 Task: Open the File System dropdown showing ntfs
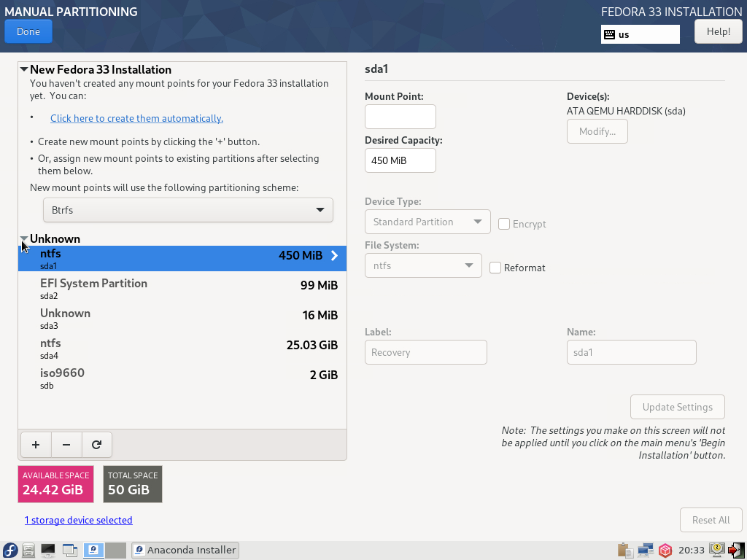(x=424, y=265)
